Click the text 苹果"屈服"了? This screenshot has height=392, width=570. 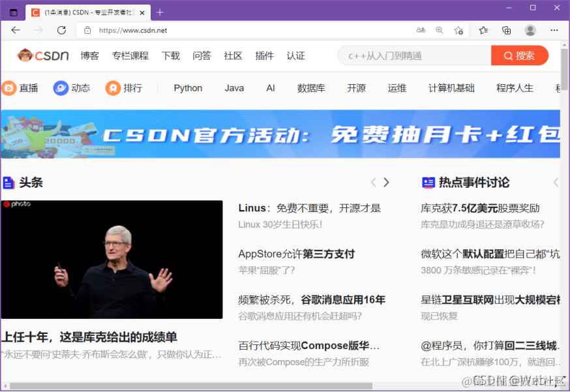[267, 270]
